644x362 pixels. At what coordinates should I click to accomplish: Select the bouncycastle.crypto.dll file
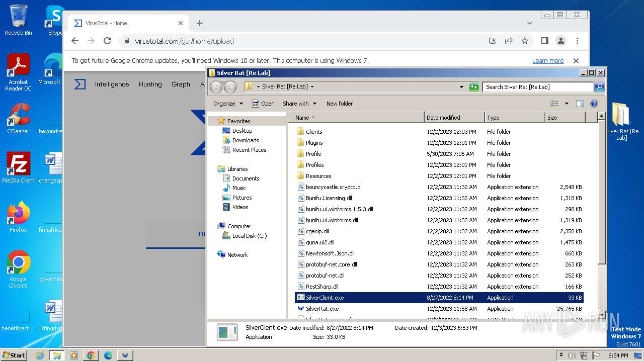334,187
